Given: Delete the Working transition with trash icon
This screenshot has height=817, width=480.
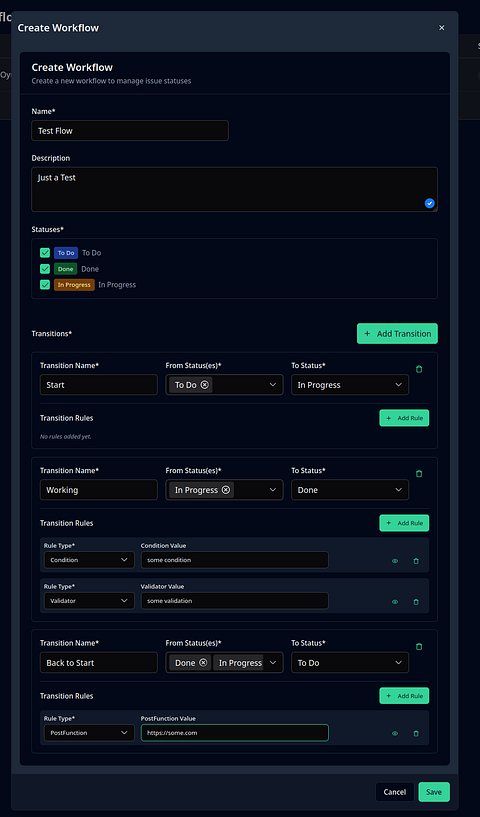Looking at the screenshot, I should [x=419, y=474].
